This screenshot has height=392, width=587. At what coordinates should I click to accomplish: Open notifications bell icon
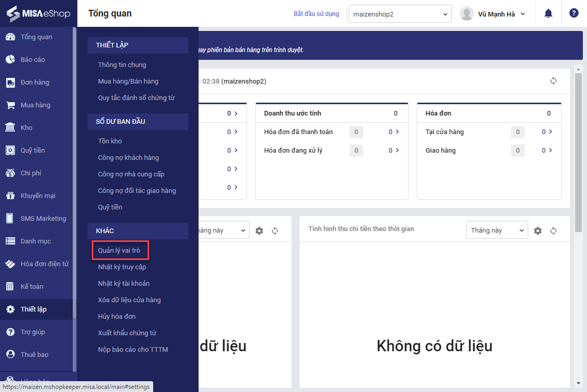(x=548, y=14)
